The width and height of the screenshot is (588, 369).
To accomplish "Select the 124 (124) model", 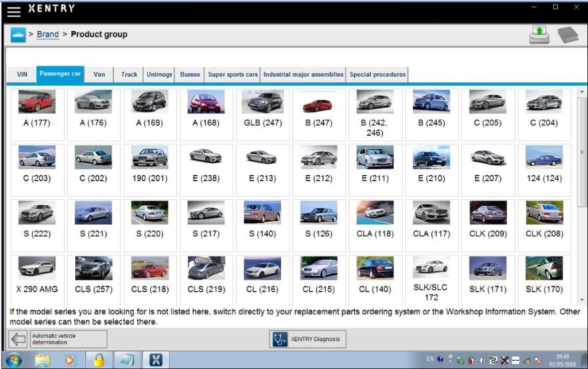I will click(x=544, y=170).
